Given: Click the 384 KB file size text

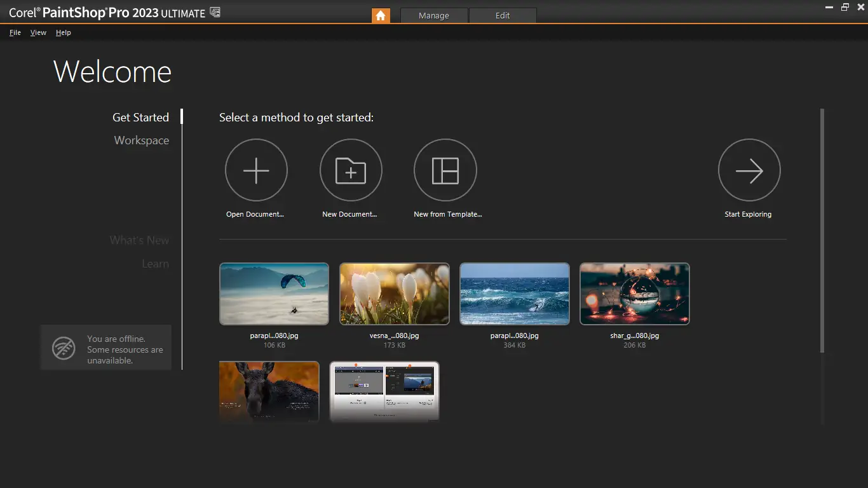Looking at the screenshot, I should click(514, 345).
